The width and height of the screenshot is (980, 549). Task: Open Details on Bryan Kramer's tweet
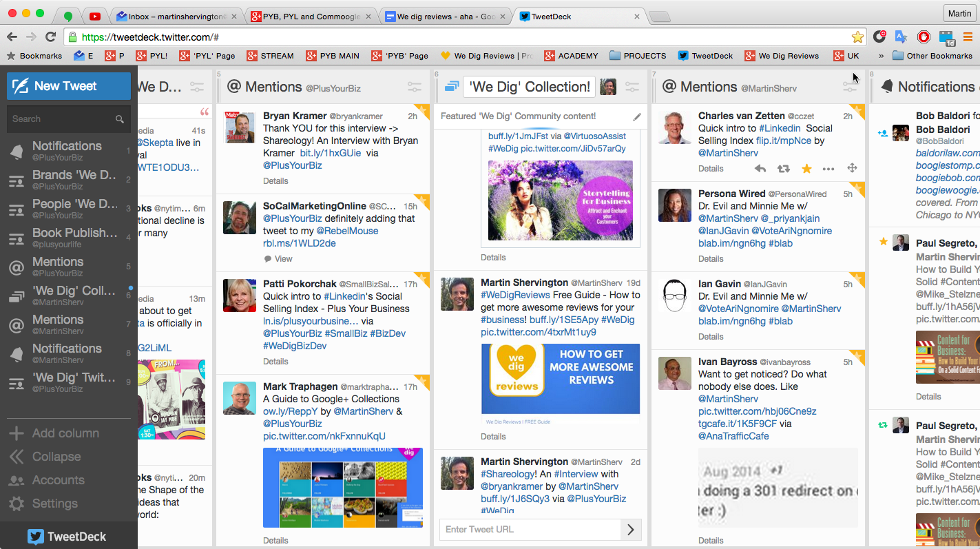click(275, 181)
